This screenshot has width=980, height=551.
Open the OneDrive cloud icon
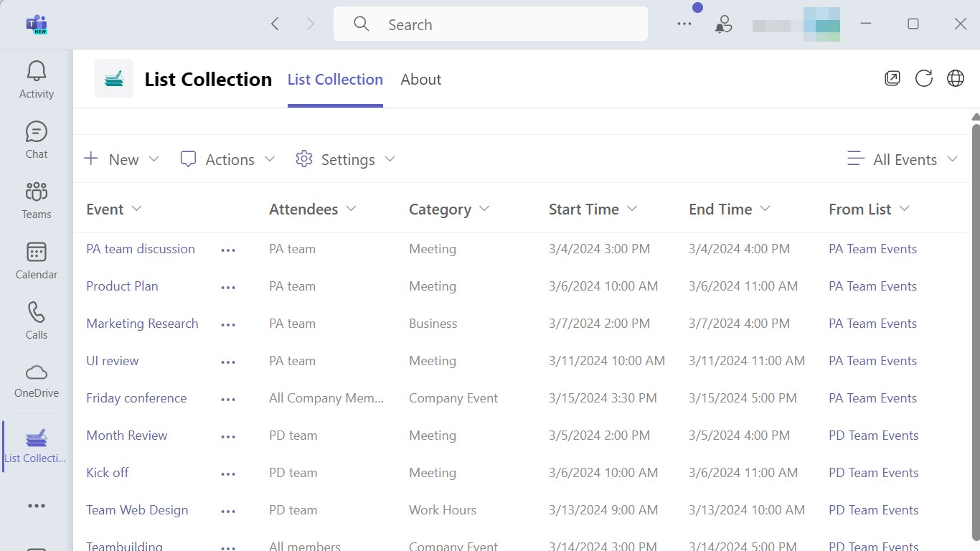point(37,380)
